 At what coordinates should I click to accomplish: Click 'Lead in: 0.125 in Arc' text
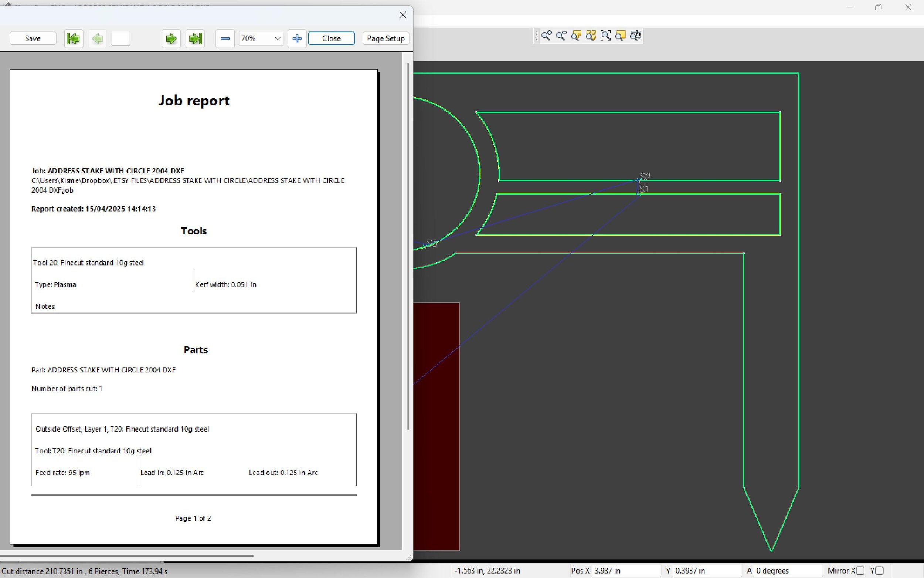coord(172,473)
